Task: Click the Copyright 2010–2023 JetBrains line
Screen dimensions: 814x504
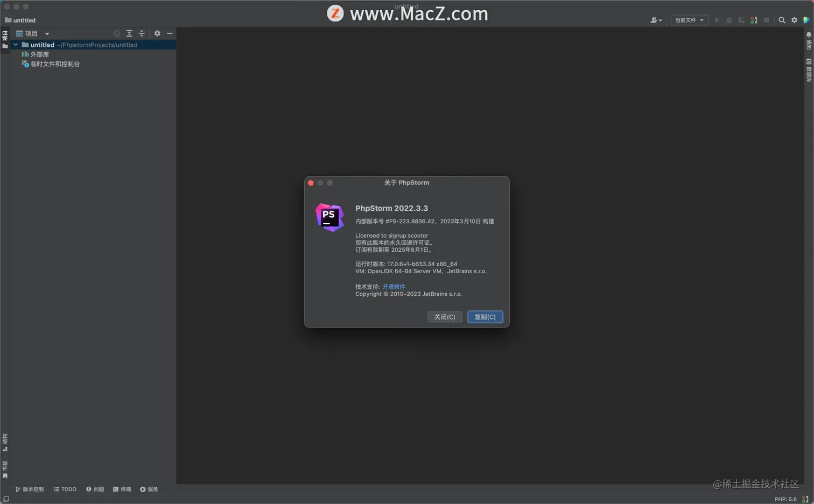Action: (408, 294)
